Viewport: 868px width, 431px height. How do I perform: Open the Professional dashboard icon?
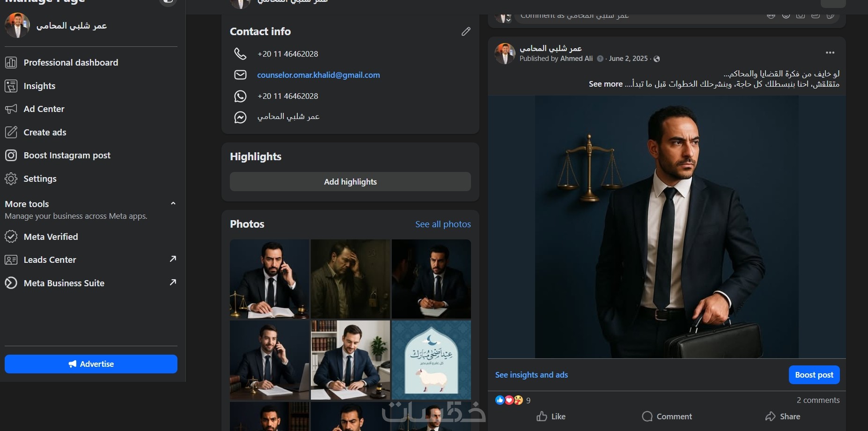11,62
